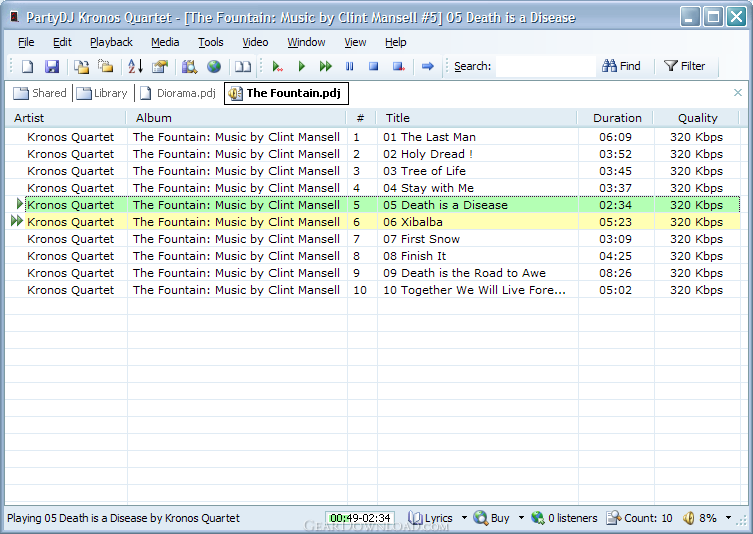The width and height of the screenshot is (753, 534).
Task: Start playback with the green Play button
Action: click(302, 66)
